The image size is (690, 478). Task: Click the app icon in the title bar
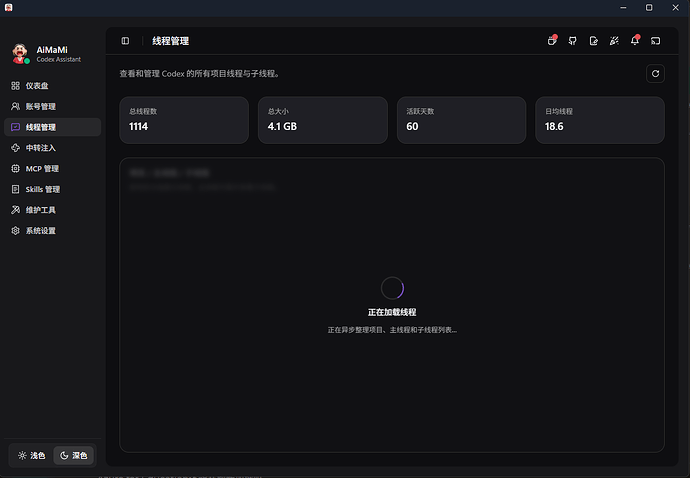pos(8,7)
